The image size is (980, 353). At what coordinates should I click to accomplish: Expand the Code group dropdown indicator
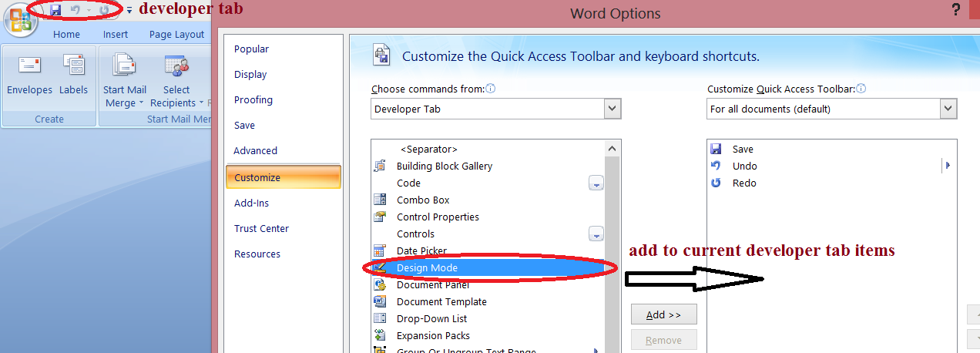pyautogui.click(x=596, y=183)
